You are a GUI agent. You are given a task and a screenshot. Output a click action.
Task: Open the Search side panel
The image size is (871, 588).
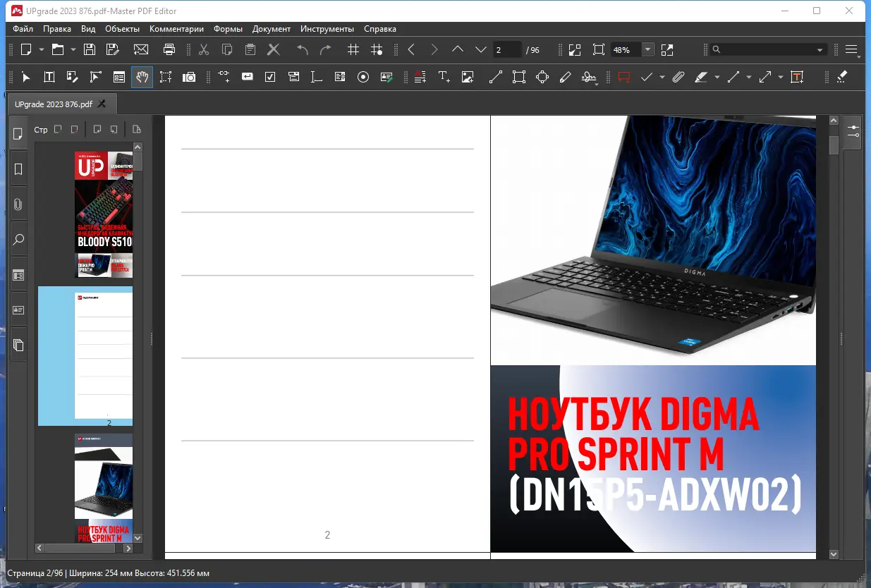pos(18,240)
